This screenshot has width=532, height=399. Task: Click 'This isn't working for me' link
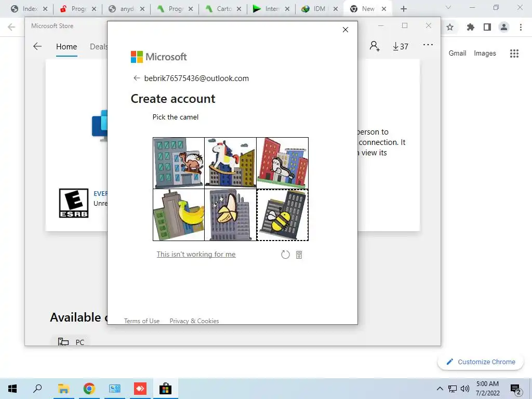tap(196, 254)
